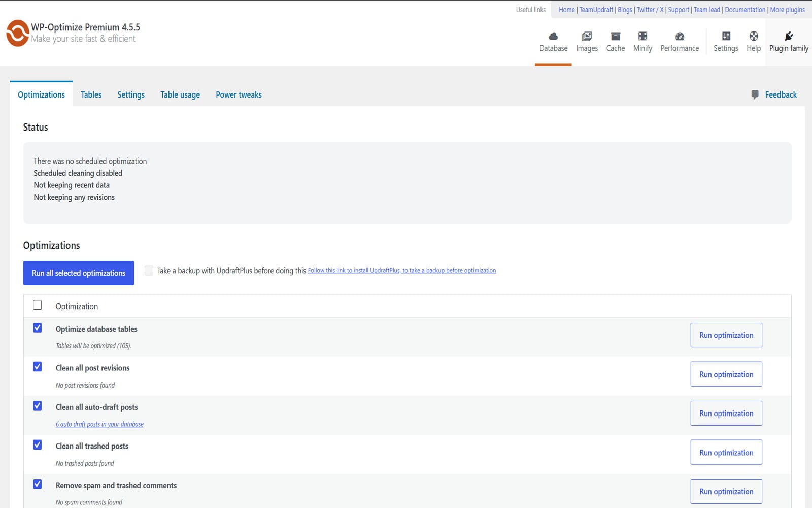Click 'Not keeping recent data' text

[72, 185]
